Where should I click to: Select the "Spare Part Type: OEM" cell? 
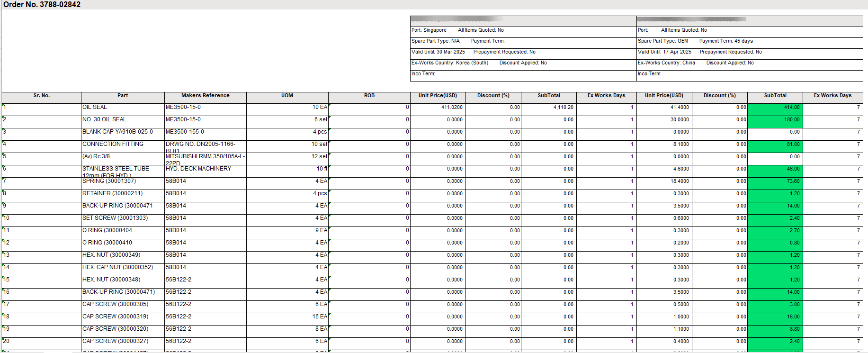click(x=663, y=41)
